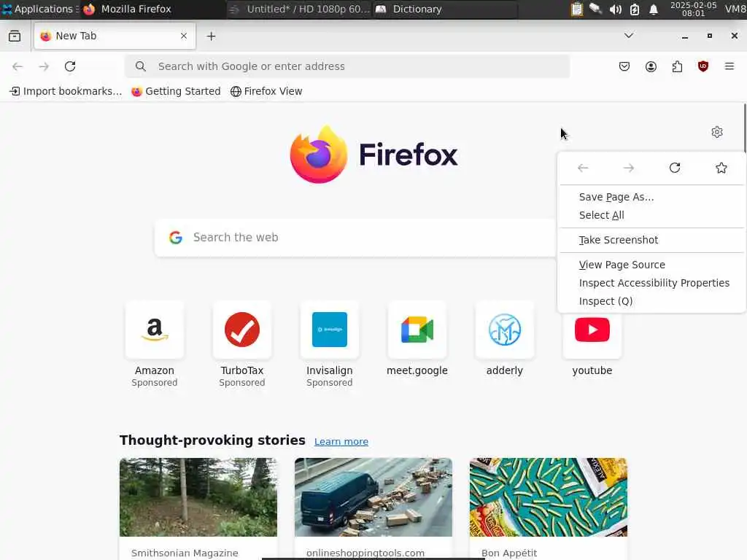Viewport: 747px width, 560px height.
Task: Switch to the Dictionary taskbar window
Action: [445, 9]
